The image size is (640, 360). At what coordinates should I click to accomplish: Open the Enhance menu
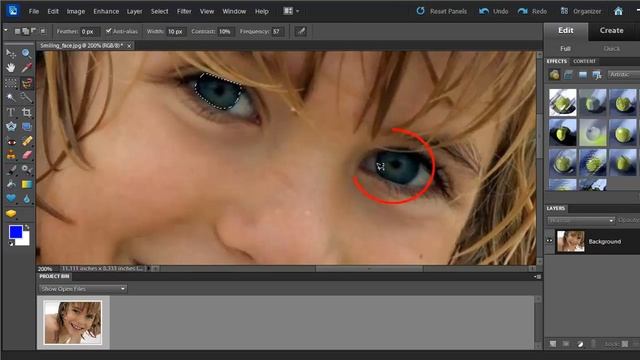point(106,11)
